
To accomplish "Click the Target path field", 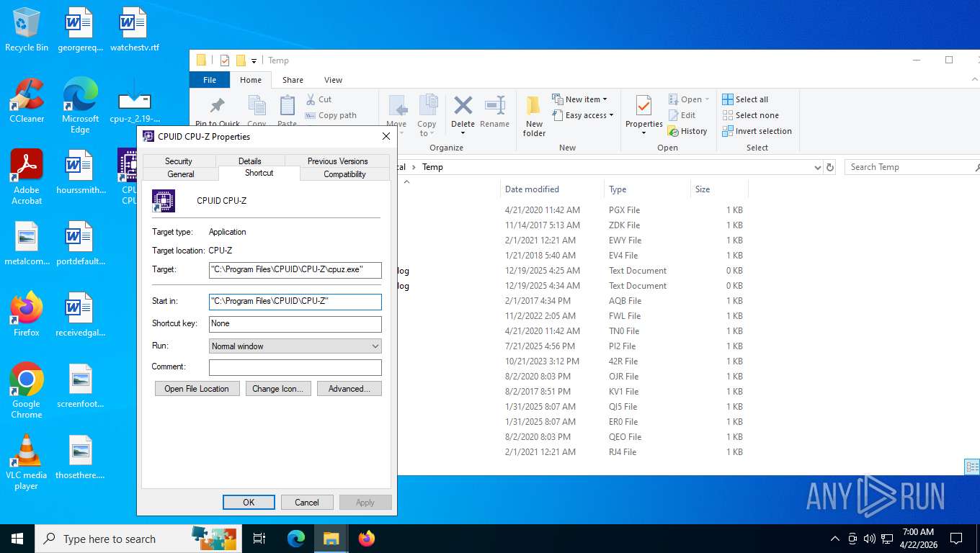I will [x=295, y=269].
